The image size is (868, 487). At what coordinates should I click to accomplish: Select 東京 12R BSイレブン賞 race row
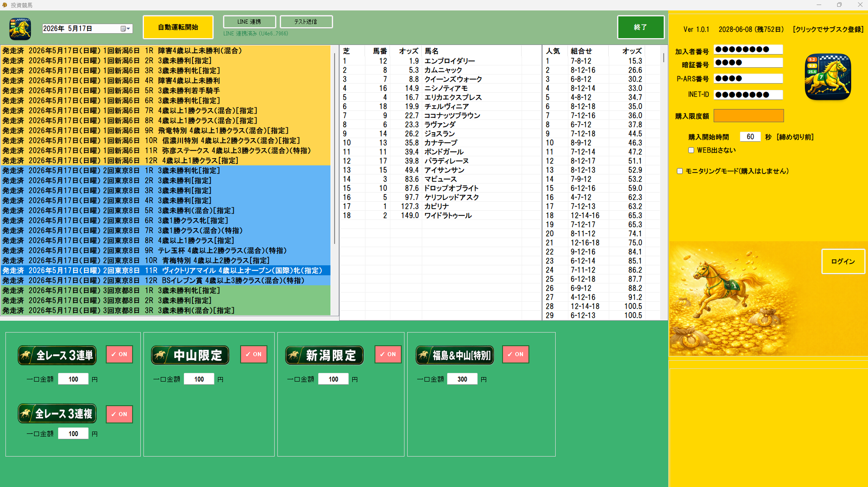165,281
